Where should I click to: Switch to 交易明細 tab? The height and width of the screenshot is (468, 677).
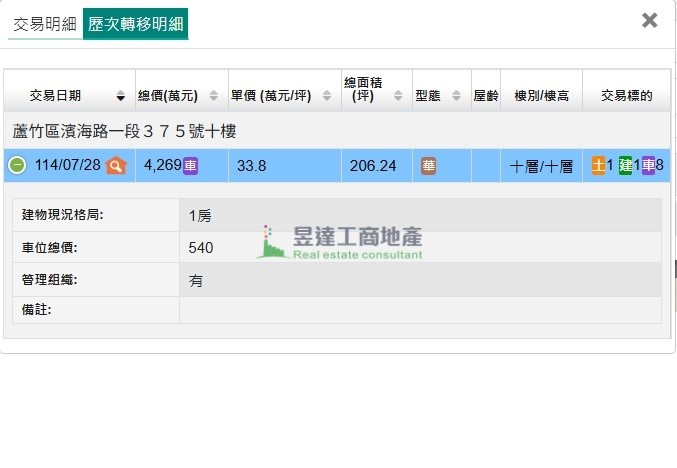point(45,24)
